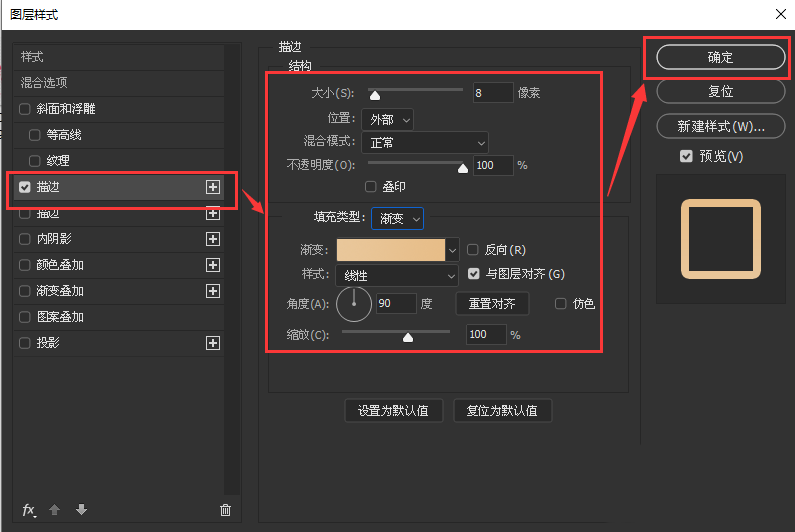Click the stroke preview thumbnail
Viewport: 795px width, 532px height.
click(x=720, y=239)
